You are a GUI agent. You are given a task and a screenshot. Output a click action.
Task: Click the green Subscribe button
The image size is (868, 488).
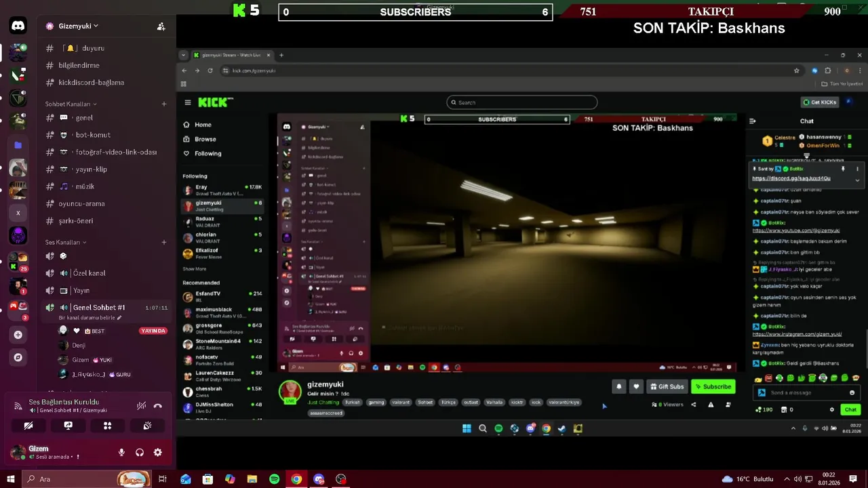(713, 386)
